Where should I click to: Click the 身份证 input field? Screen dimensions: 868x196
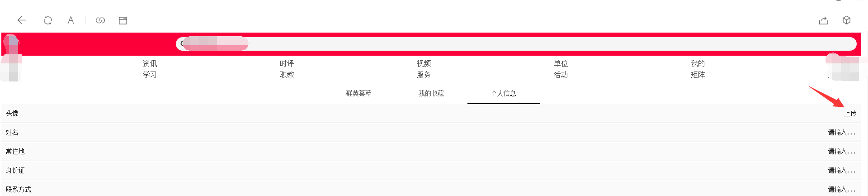(841, 170)
